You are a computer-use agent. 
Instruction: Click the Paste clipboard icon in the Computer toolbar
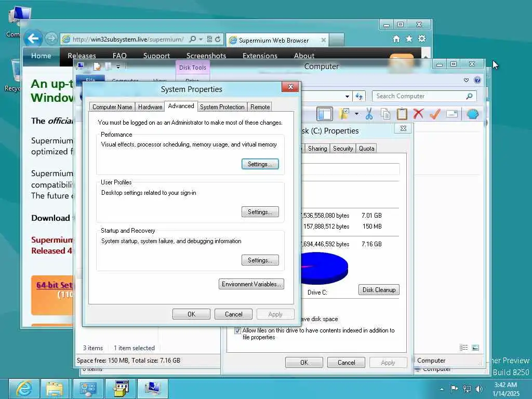[x=402, y=114]
